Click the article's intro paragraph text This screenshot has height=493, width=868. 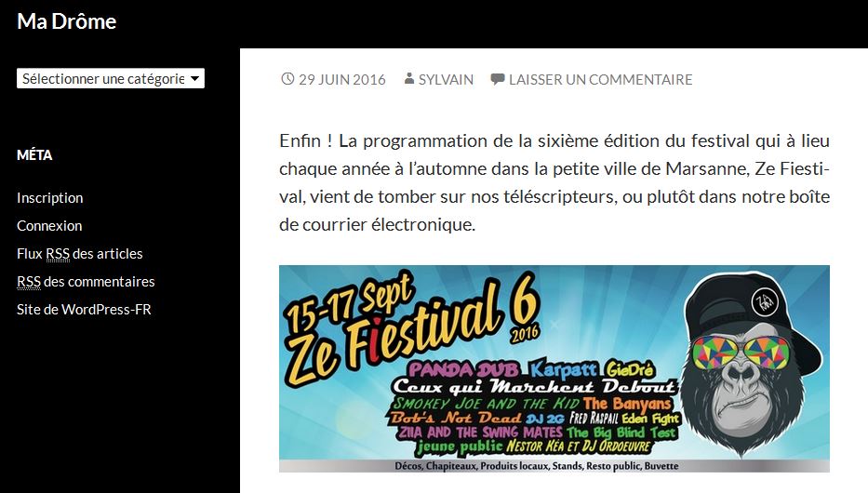(554, 182)
